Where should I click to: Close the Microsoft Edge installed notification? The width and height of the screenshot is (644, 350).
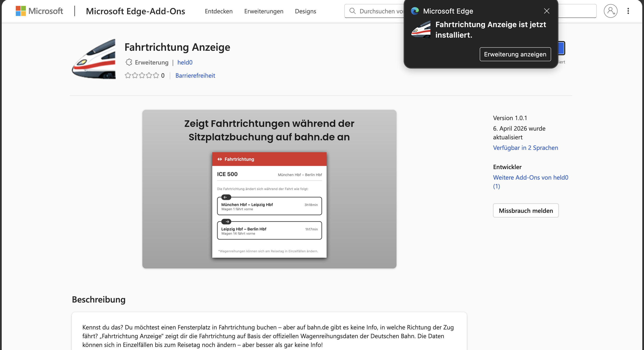[x=547, y=11]
